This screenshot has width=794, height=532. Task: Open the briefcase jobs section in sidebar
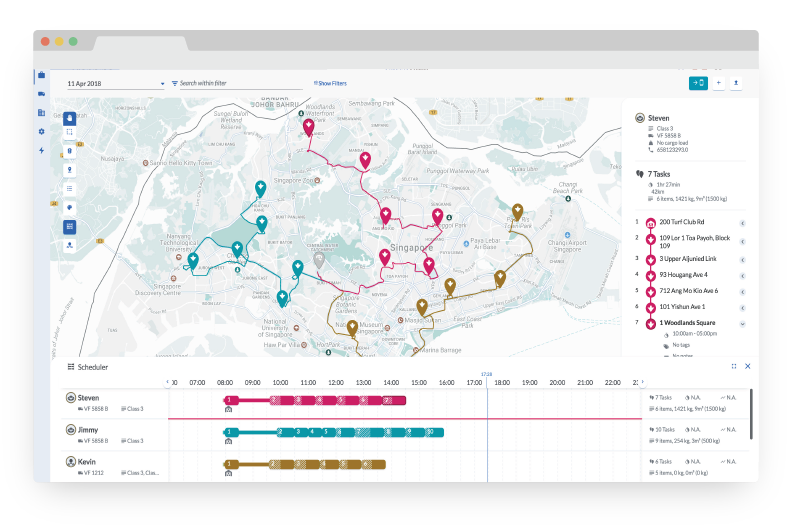click(x=42, y=75)
